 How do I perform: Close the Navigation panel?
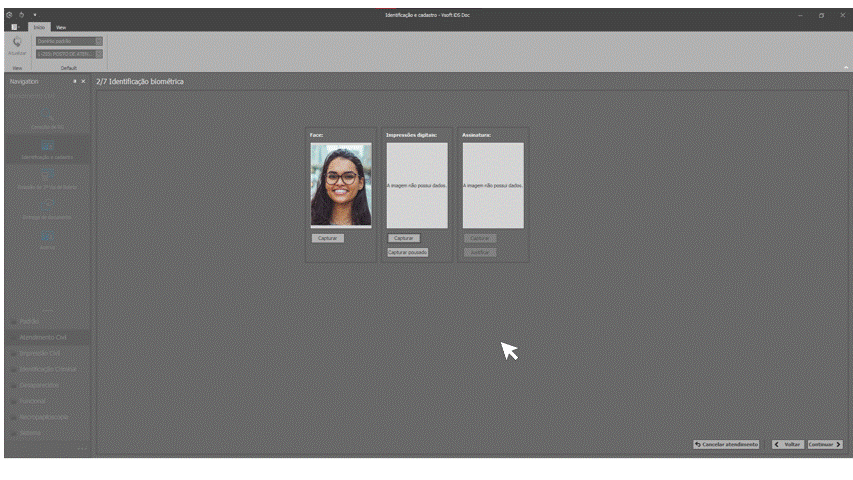click(83, 81)
